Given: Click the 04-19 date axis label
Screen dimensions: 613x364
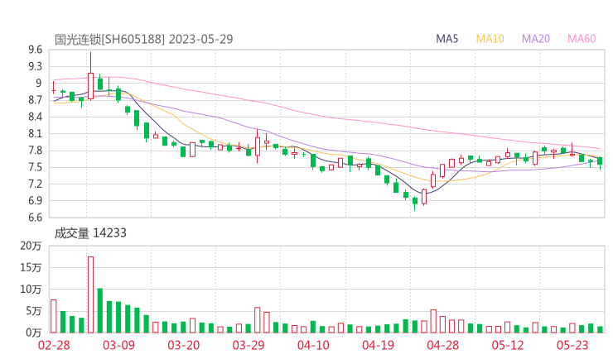Looking at the screenshot, I should click(x=378, y=345).
